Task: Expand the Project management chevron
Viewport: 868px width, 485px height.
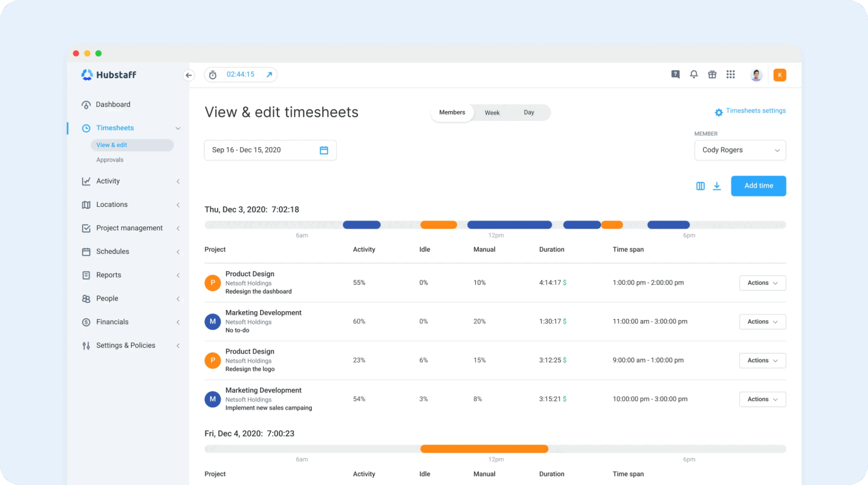Action: [x=178, y=228]
